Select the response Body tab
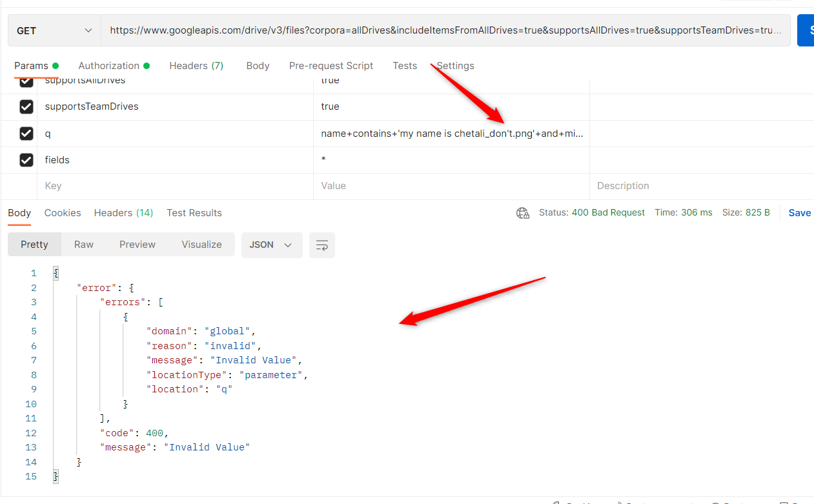The width and height of the screenshot is (814, 504). point(19,213)
